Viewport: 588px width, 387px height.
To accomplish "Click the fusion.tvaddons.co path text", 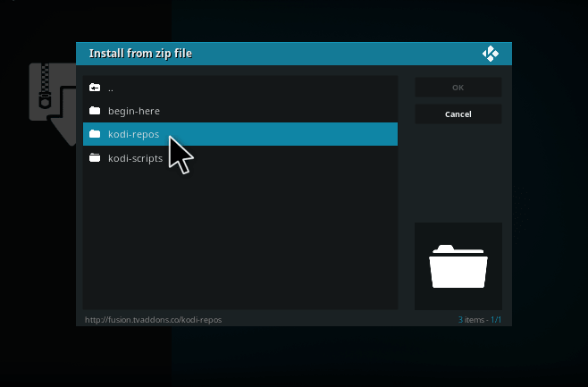I will 153,320.
